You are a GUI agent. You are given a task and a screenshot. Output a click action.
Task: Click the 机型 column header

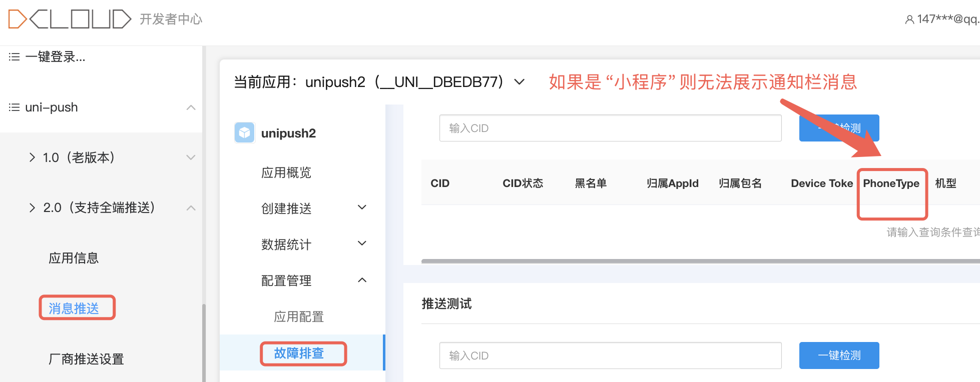(x=946, y=183)
